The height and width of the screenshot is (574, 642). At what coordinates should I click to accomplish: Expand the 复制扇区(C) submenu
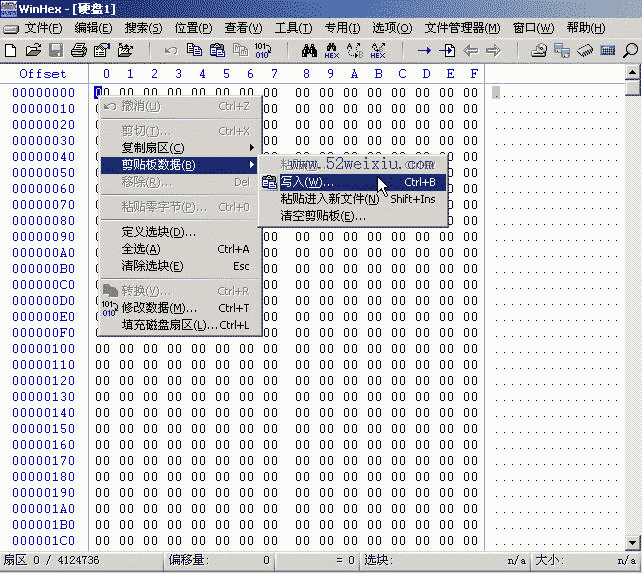[x=179, y=148]
